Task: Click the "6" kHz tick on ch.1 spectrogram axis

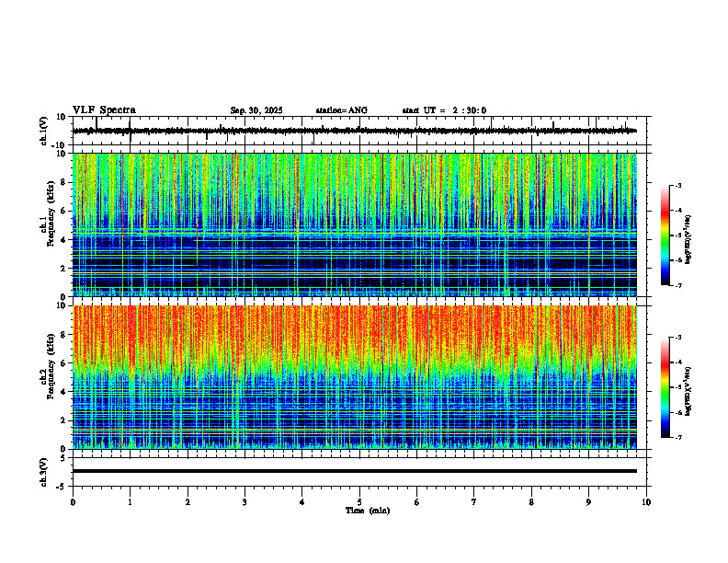Action: 64,212
